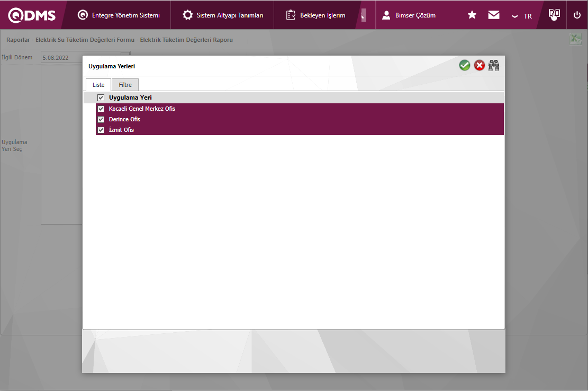Click the clipboard icon of Bekleyen İşlerim
Image resolution: width=588 pixels, height=391 pixels.
[x=291, y=15]
